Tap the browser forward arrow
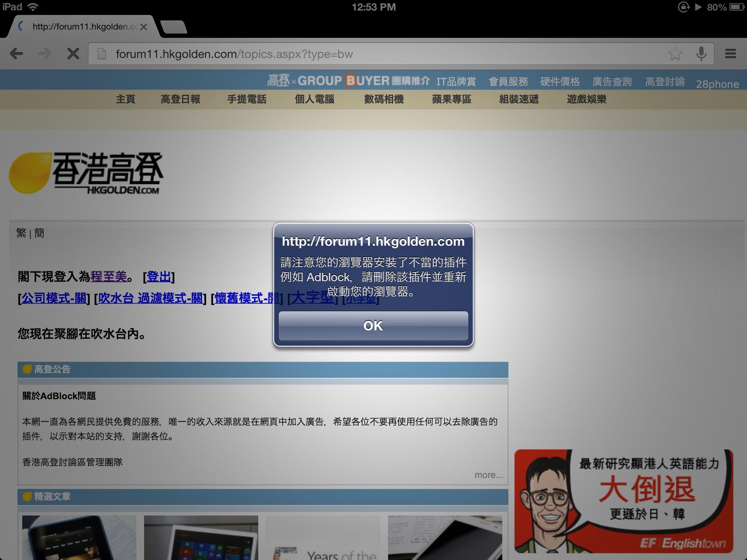The height and width of the screenshot is (560, 747). pyautogui.click(x=45, y=54)
